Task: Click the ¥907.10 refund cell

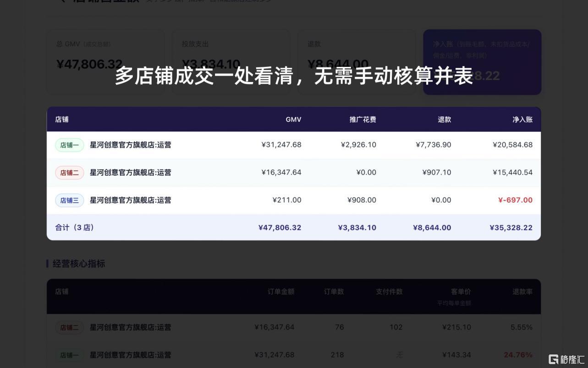Action: coord(437,172)
